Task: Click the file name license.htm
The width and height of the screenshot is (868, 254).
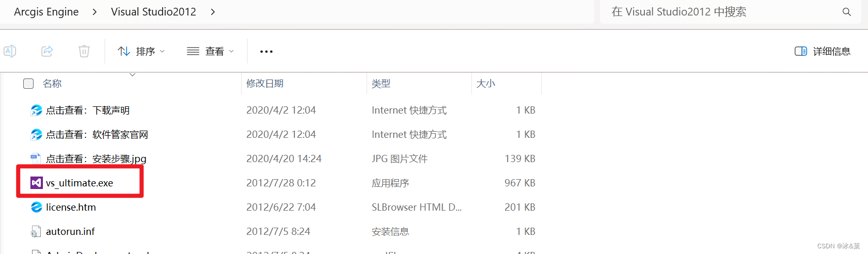Action: click(71, 207)
